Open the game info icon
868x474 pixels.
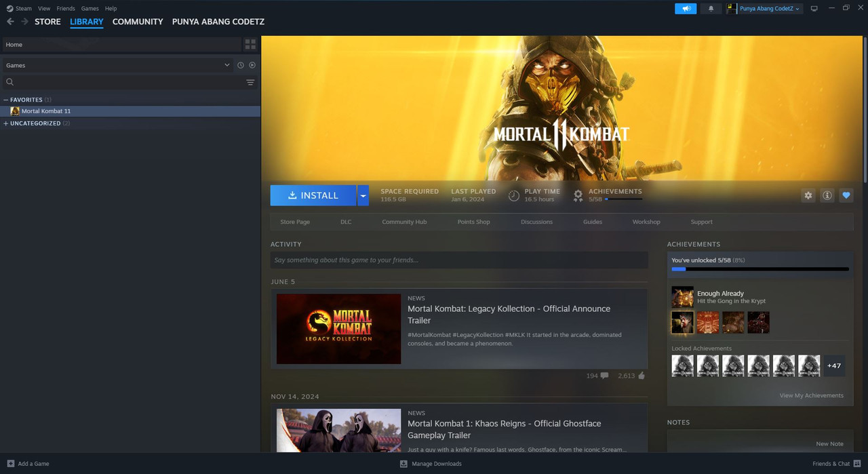[827, 195]
